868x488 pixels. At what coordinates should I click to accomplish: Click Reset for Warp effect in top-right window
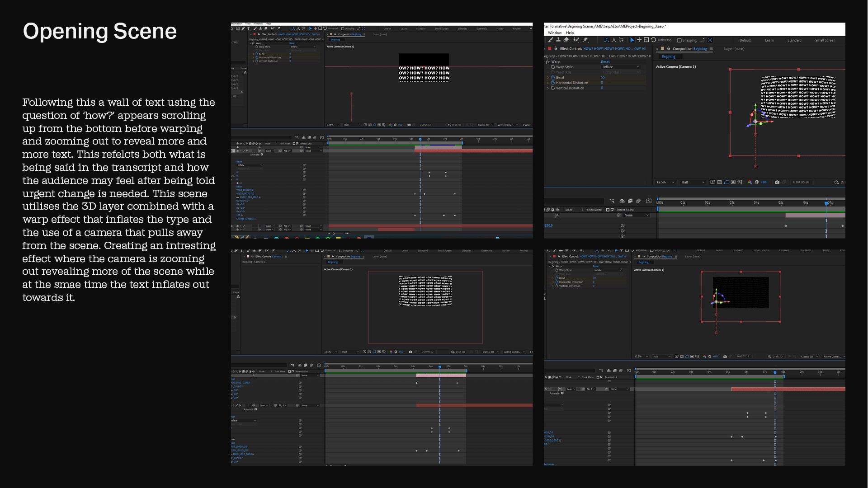(605, 62)
